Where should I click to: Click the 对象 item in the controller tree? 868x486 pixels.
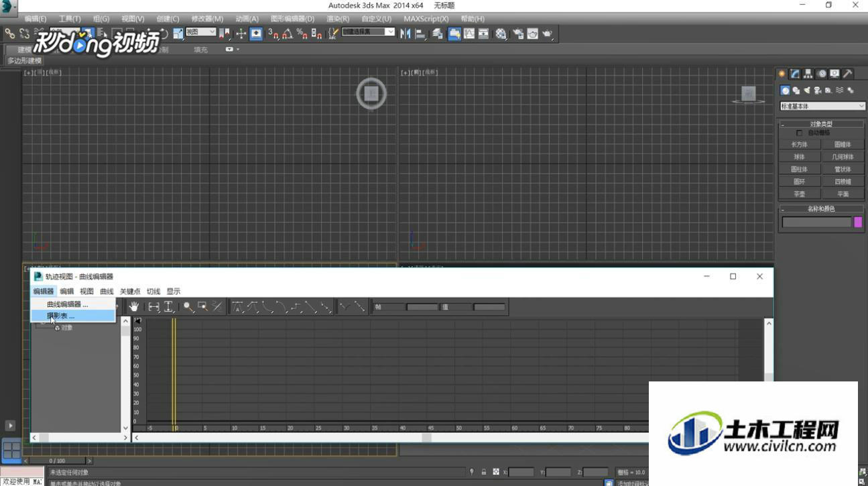67,328
